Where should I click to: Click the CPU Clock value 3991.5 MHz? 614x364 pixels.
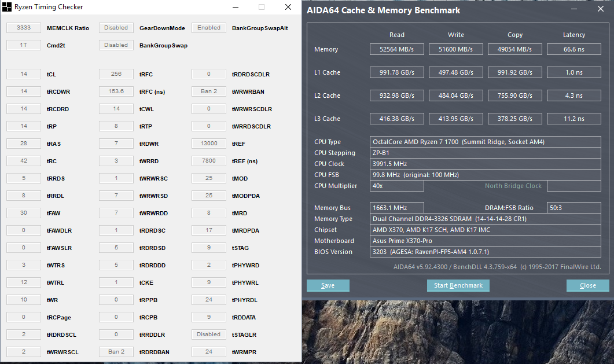[486, 164]
